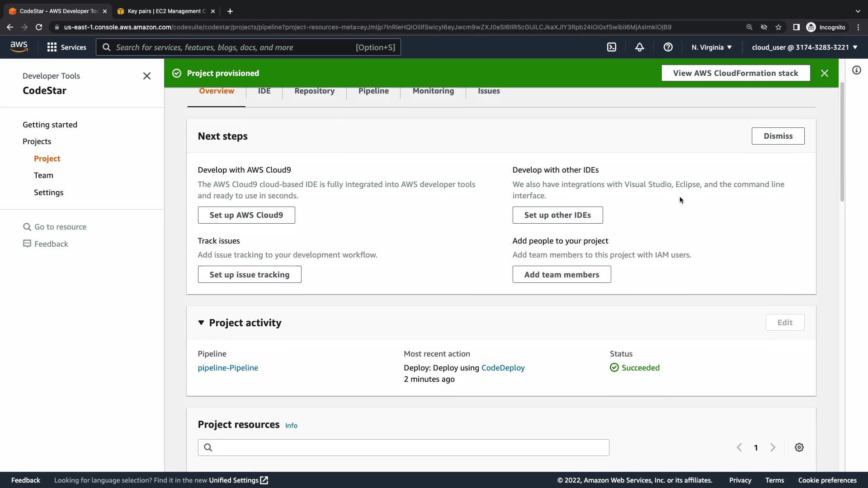Click the notifications bell icon
Screen dimensions: 868x488
(640, 47)
